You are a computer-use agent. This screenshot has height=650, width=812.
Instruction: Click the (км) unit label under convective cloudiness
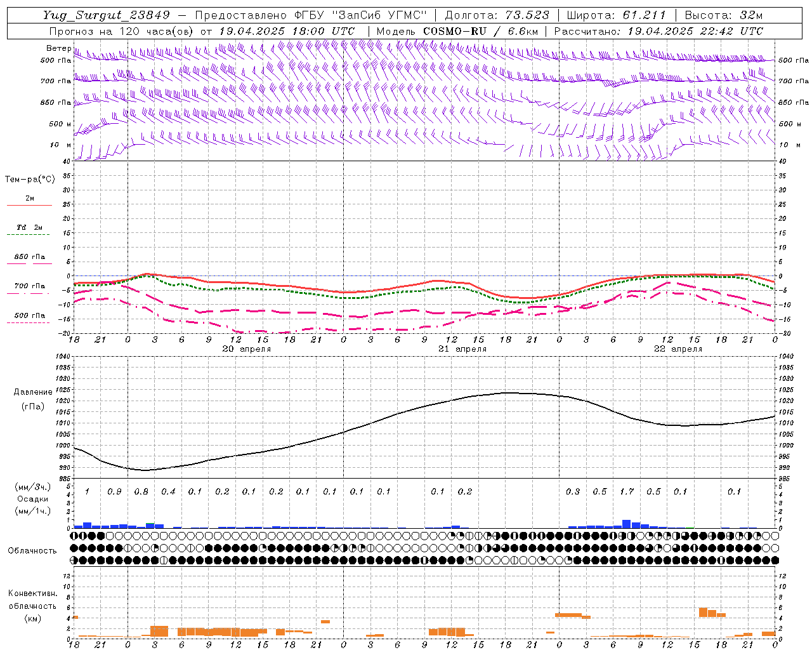[32, 618]
